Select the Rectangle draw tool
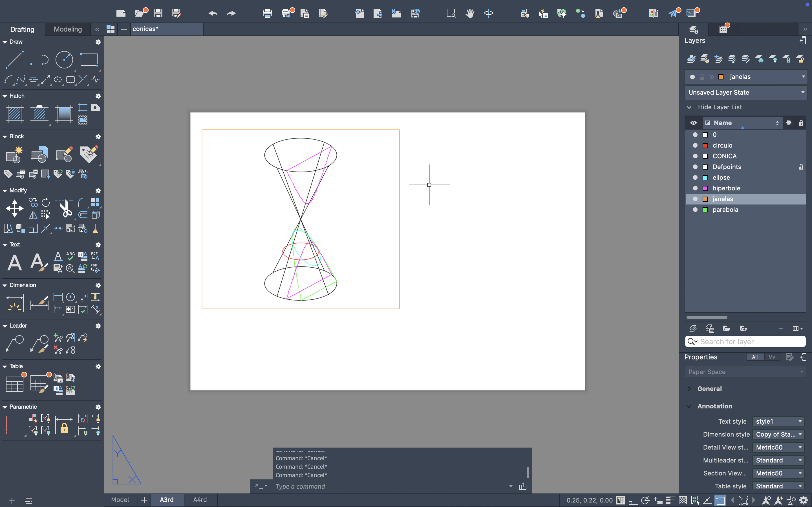This screenshot has height=507, width=812. pyautogui.click(x=89, y=60)
